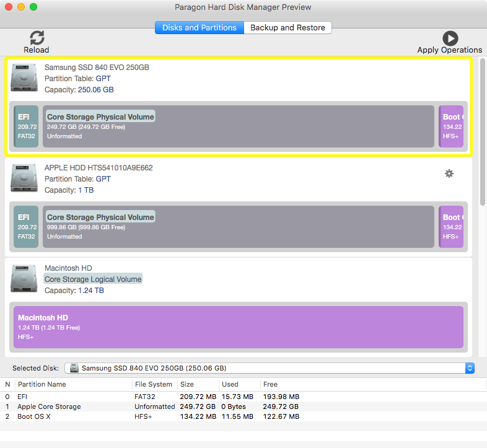Screen dimensions: 487x448
Task: Select the Boot OS X table row
Action: [x=243, y=416]
